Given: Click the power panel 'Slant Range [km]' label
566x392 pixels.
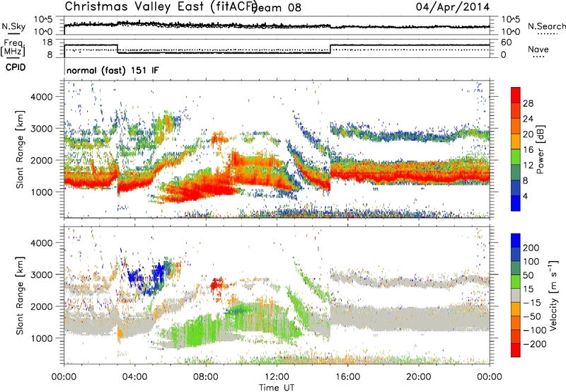Looking at the screenshot, I should point(20,149).
